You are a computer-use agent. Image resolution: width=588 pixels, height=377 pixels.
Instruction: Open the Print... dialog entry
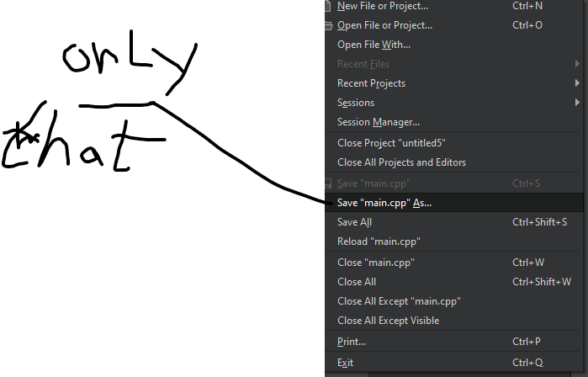(x=352, y=342)
